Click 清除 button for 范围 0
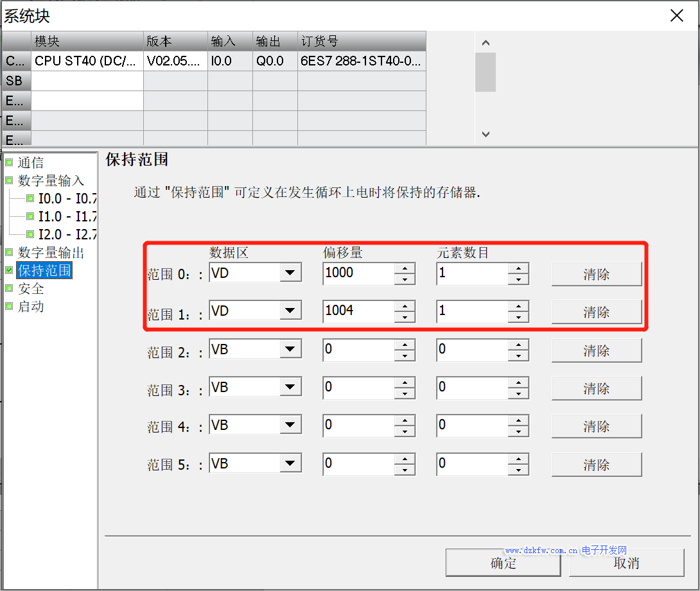The width and height of the screenshot is (700, 591). [596, 275]
